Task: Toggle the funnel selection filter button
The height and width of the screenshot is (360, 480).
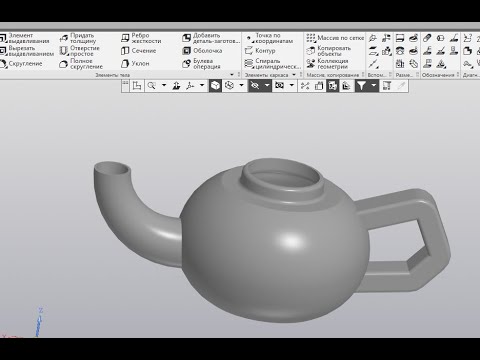Action: (361, 86)
